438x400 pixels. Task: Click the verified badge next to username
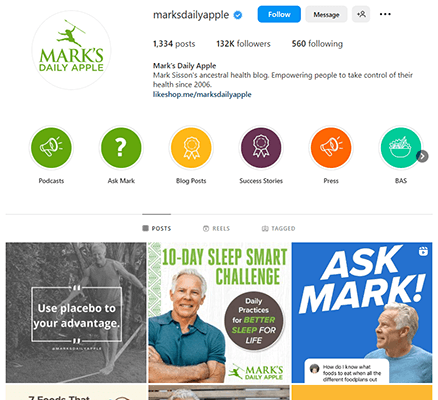coord(238,15)
